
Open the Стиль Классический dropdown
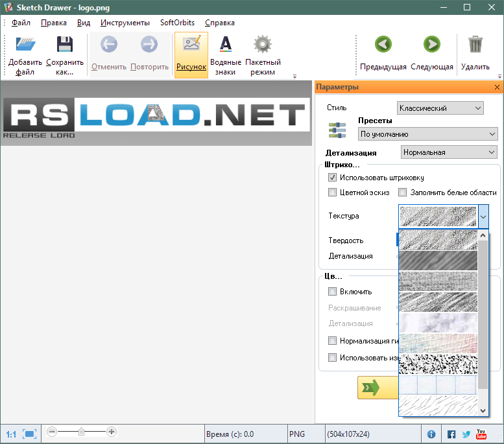[440, 108]
